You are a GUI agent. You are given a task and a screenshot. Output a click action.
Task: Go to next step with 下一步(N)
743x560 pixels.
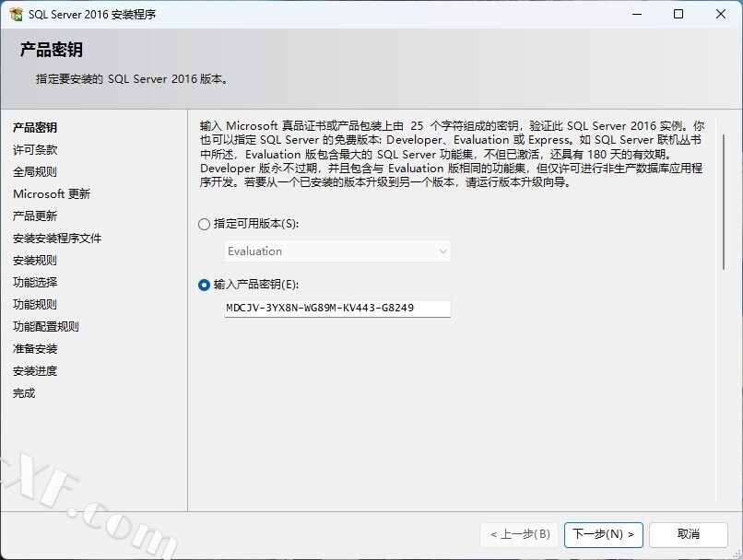pos(603,534)
